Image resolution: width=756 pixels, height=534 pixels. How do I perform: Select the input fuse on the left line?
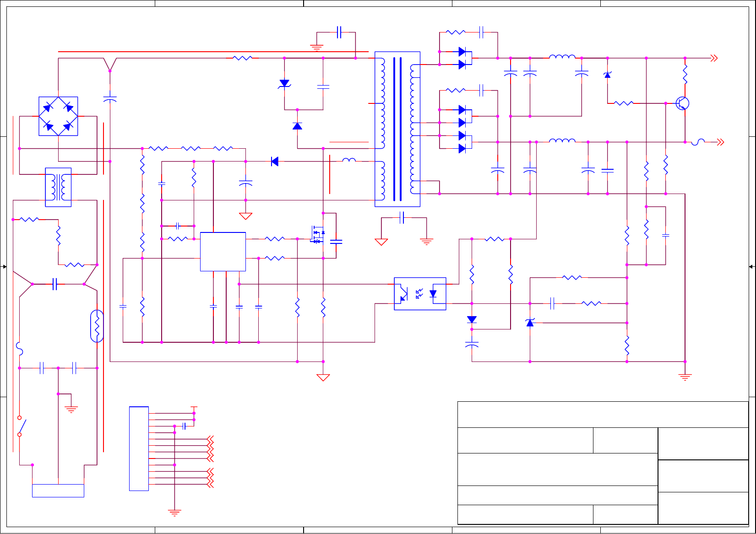[20, 349]
